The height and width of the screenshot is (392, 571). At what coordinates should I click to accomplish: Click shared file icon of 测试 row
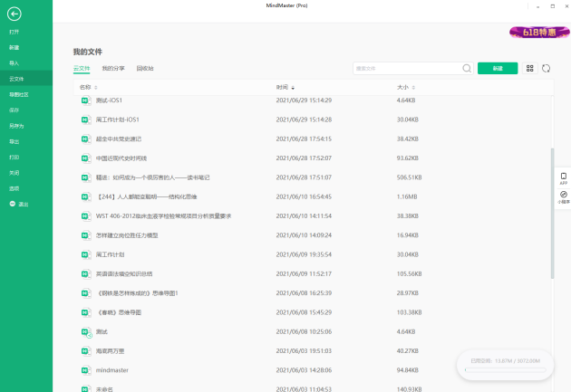(86, 332)
